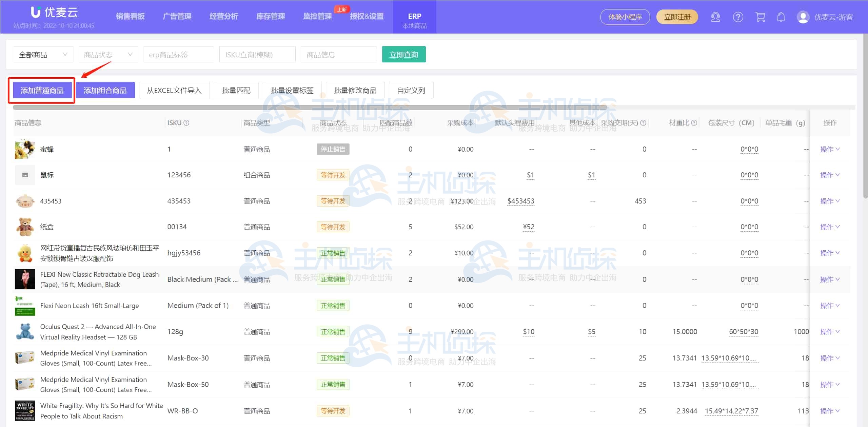Image resolution: width=868 pixels, height=427 pixels.
Task: Open the help question mark icon
Action: tap(738, 17)
